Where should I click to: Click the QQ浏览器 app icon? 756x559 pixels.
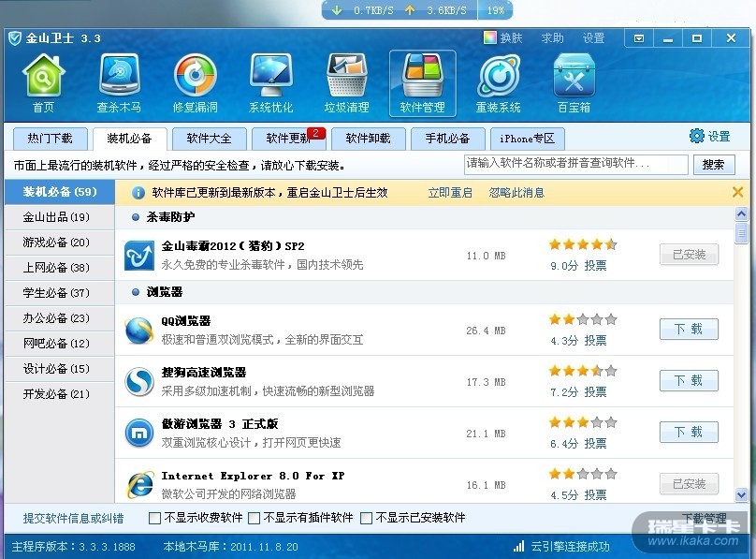(139, 331)
